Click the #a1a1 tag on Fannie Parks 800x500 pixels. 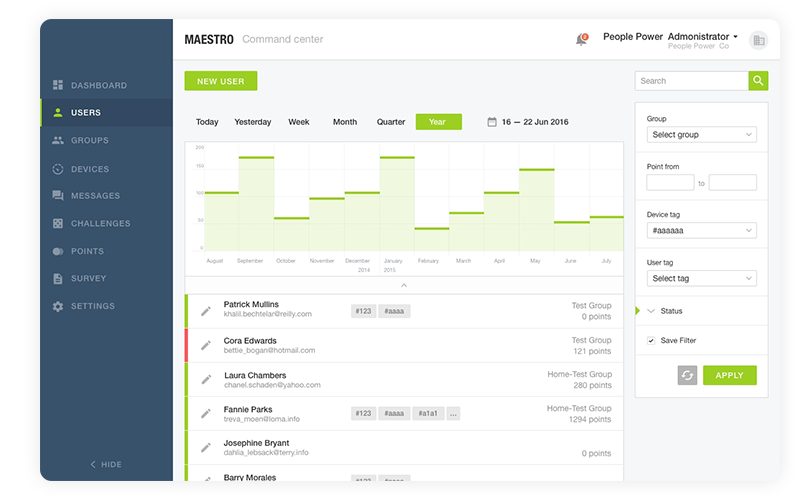(428, 413)
